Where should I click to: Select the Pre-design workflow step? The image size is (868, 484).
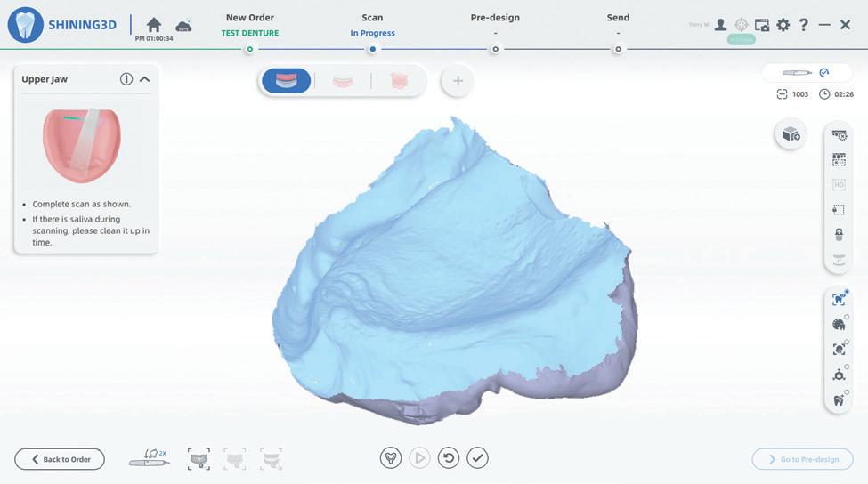coord(495,18)
